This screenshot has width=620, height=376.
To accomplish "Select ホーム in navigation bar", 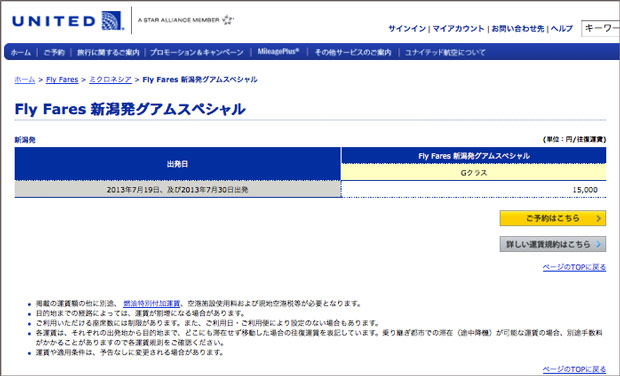I will 21,52.
